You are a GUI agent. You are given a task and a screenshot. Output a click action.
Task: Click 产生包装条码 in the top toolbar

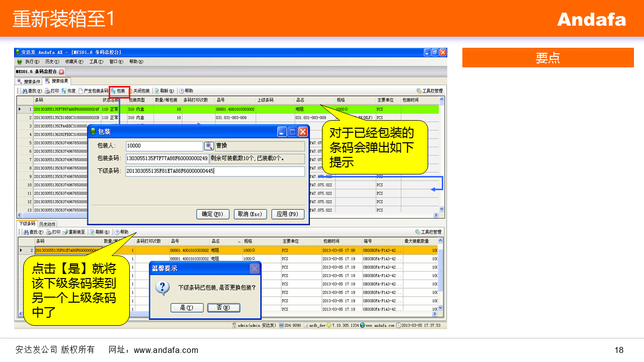coord(93,91)
